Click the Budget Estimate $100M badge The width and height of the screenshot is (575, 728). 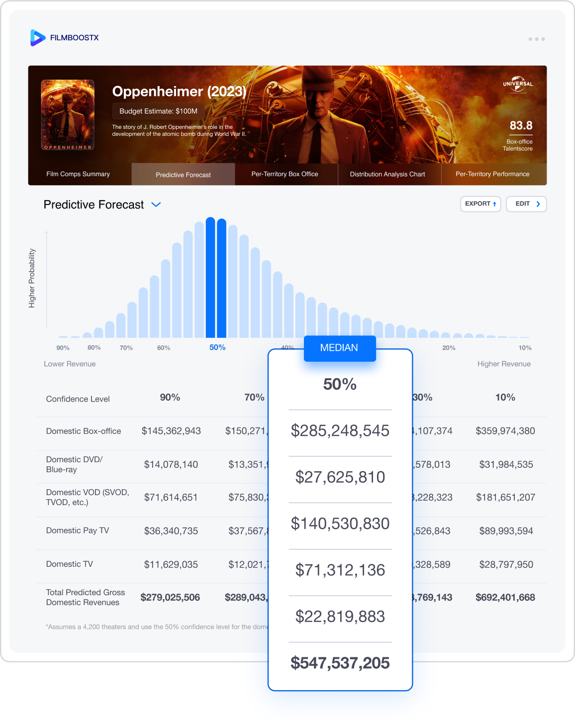tap(158, 111)
